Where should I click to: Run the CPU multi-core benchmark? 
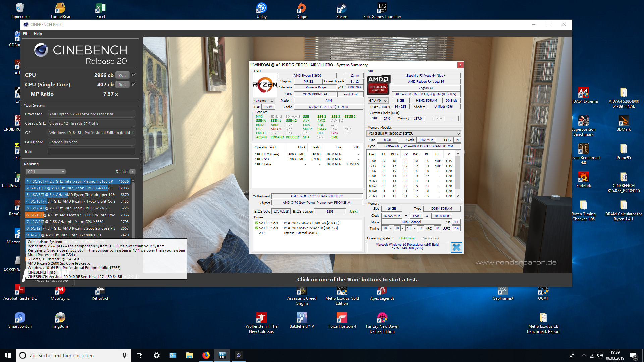(122, 75)
